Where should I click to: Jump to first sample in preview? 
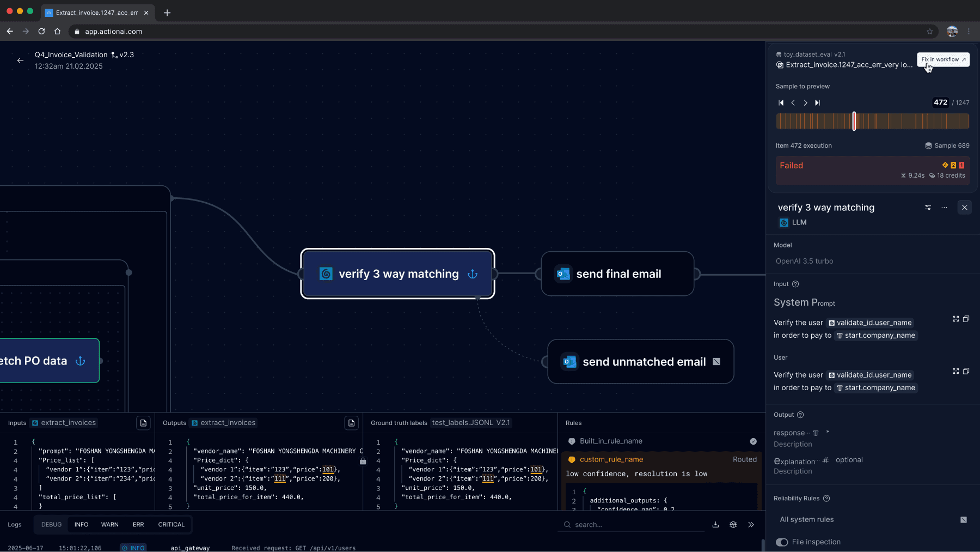pos(781,102)
